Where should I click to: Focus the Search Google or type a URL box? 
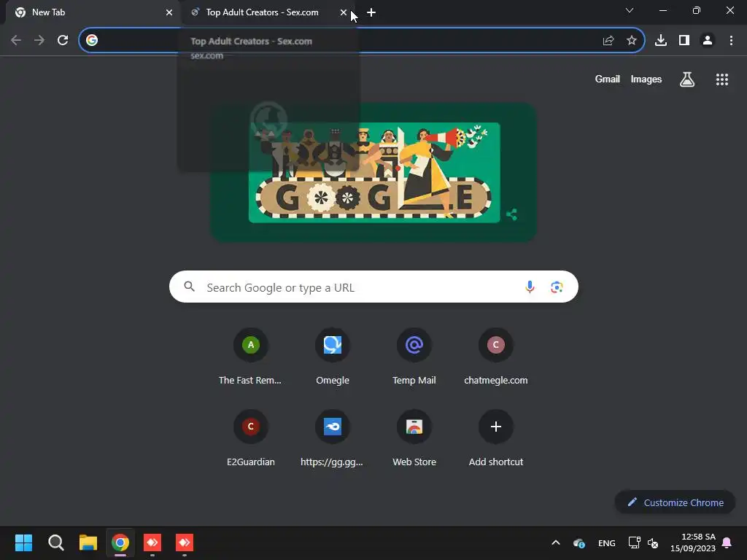[373, 287]
